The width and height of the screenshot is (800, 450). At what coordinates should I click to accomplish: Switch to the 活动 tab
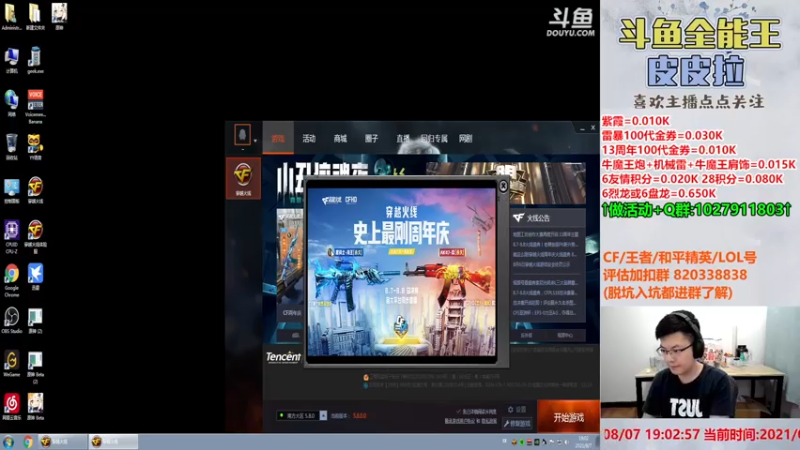pos(309,138)
